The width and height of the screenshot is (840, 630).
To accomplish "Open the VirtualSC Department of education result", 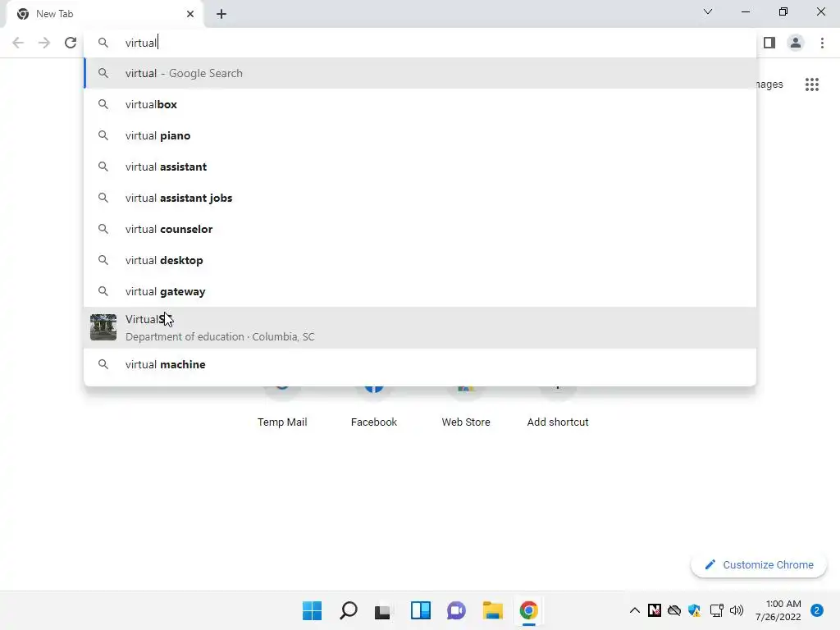I will (x=421, y=328).
